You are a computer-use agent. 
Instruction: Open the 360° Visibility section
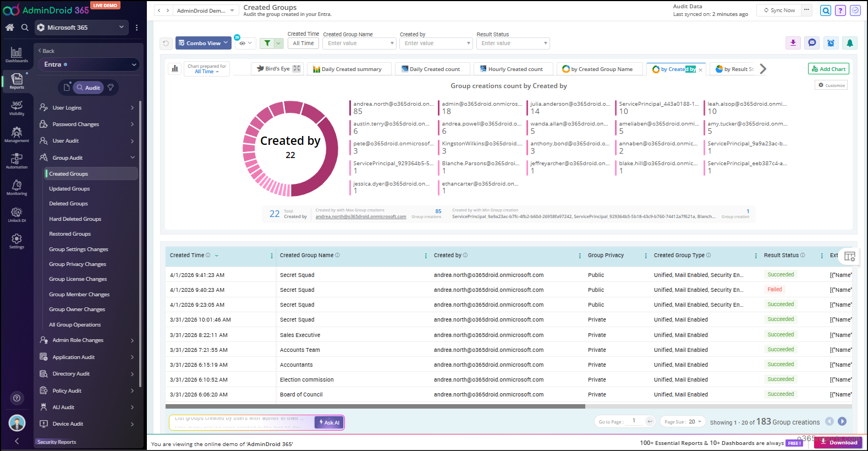[x=17, y=108]
